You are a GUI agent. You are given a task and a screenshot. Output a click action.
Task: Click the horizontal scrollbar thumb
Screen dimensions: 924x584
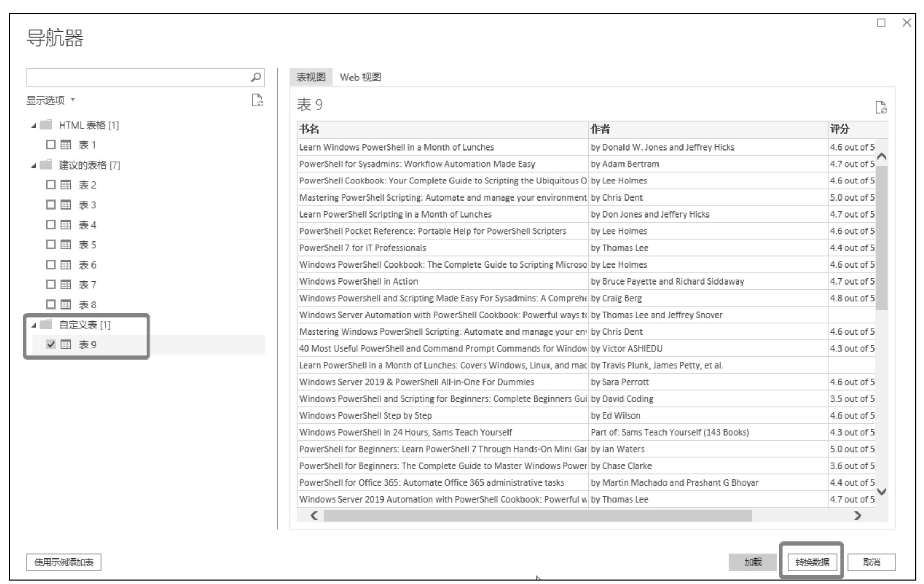pyautogui.click(x=538, y=515)
